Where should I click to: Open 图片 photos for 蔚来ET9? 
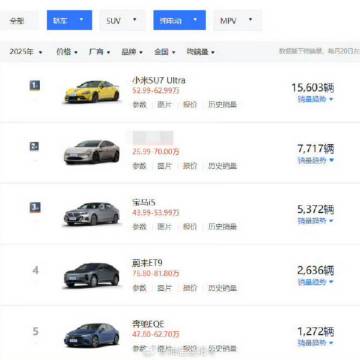(x=165, y=288)
